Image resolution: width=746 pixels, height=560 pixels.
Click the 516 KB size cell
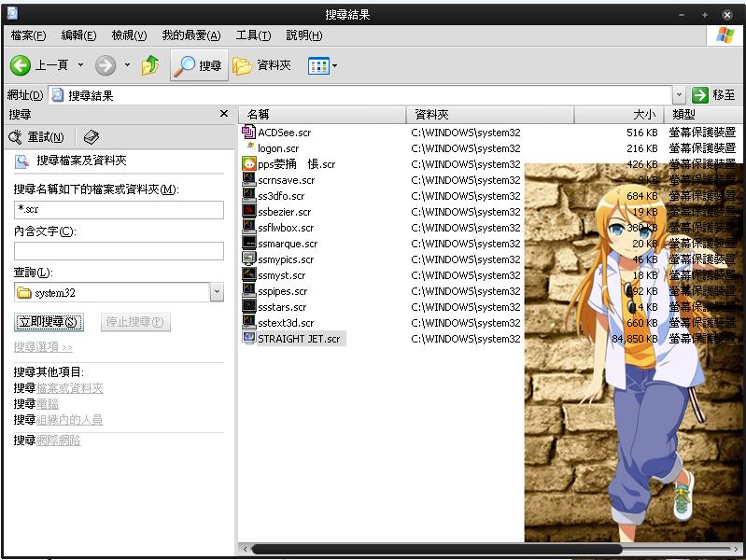pos(641,133)
